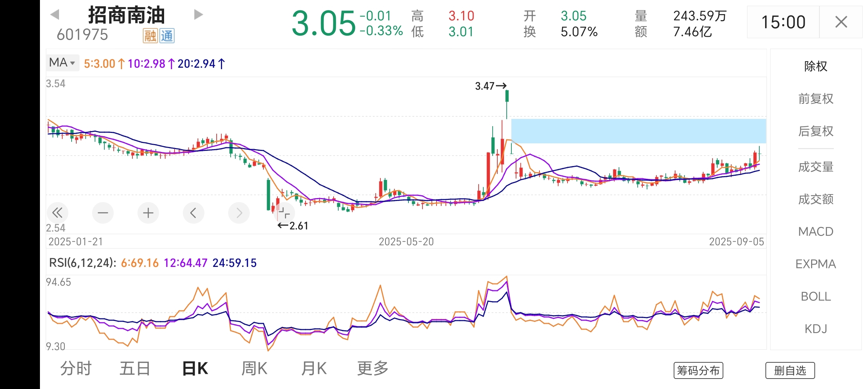Open the 更多 more periods menu
This screenshot has width=868, height=389.
point(373,368)
